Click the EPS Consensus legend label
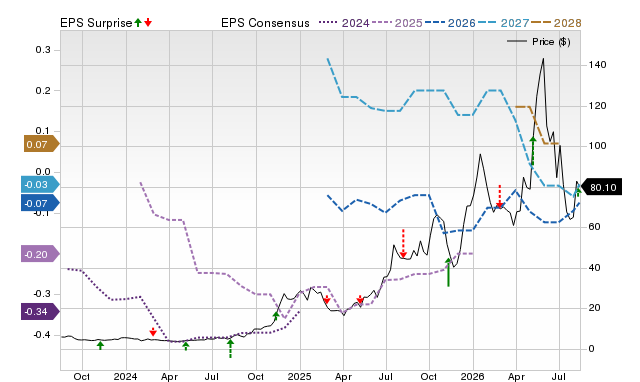The height and width of the screenshot is (382, 640). click(x=265, y=23)
